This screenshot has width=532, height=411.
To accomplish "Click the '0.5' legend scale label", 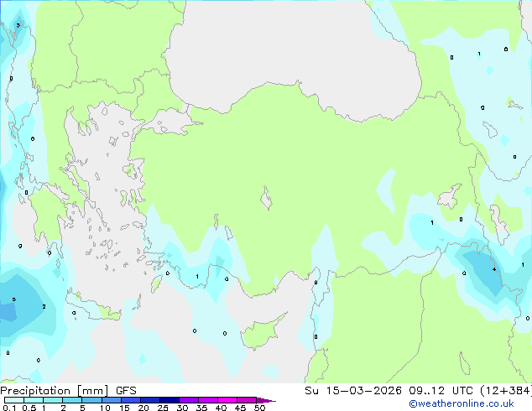I will click(x=29, y=408).
